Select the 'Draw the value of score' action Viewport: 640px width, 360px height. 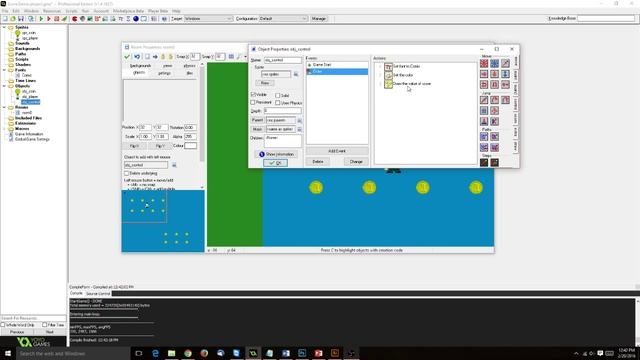coord(412,84)
